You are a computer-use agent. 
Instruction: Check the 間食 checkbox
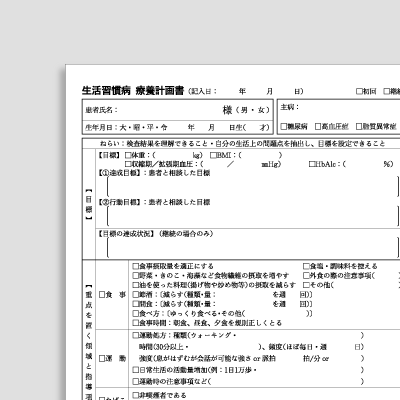coord(135,304)
